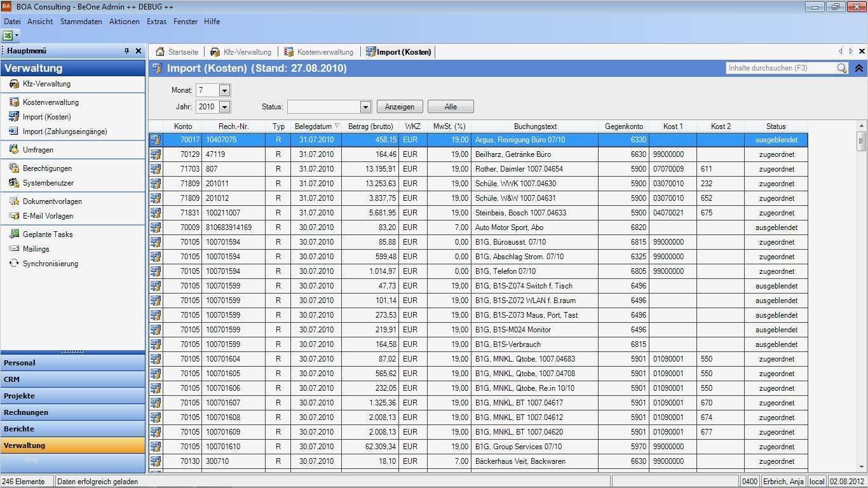The image size is (868, 488).
Task: Click the Berechtigungen icon
Action: (x=14, y=168)
